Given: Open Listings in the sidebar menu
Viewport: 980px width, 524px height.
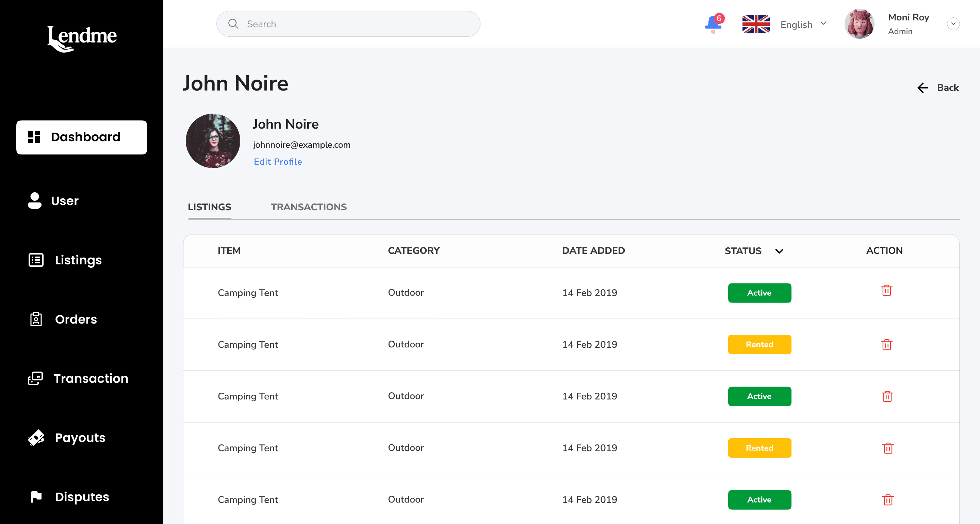Looking at the screenshot, I should pos(78,260).
